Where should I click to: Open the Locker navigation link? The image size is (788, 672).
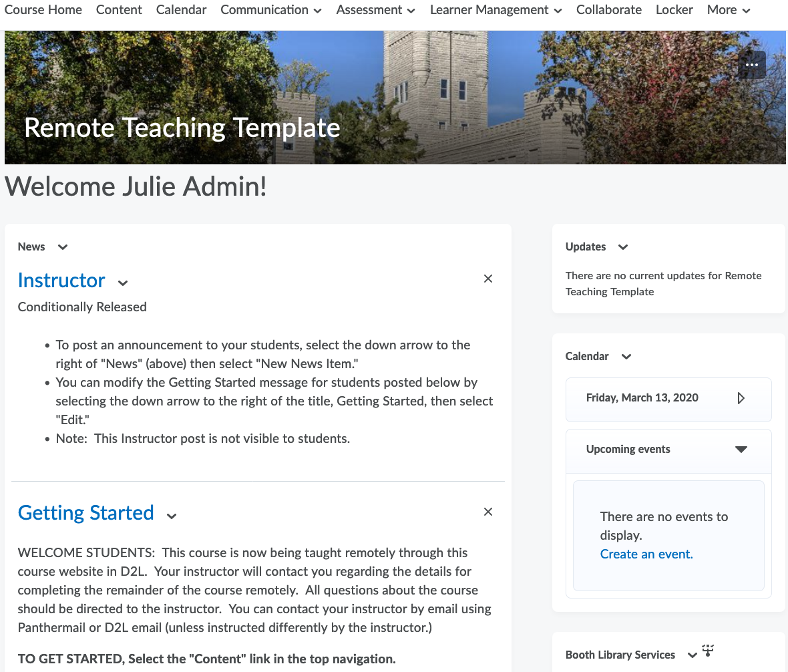[674, 10]
